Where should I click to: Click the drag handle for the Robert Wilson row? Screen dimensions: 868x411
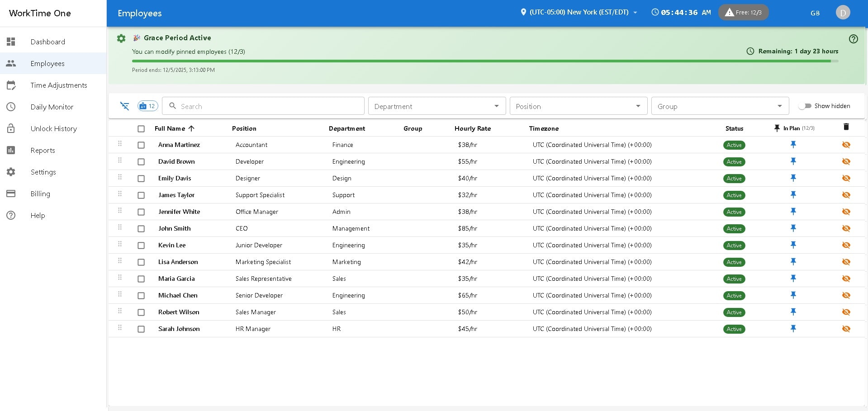click(x=120, y=311)
